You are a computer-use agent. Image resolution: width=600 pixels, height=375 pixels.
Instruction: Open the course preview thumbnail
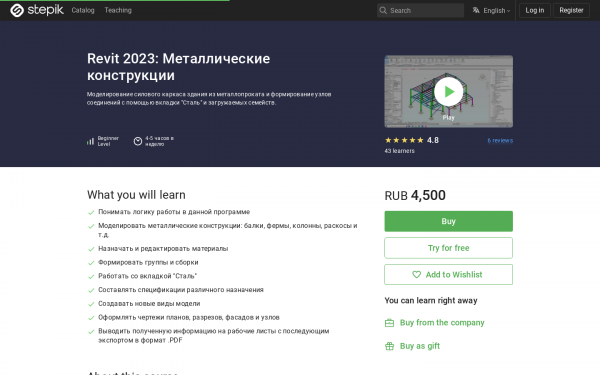(448, 91)
